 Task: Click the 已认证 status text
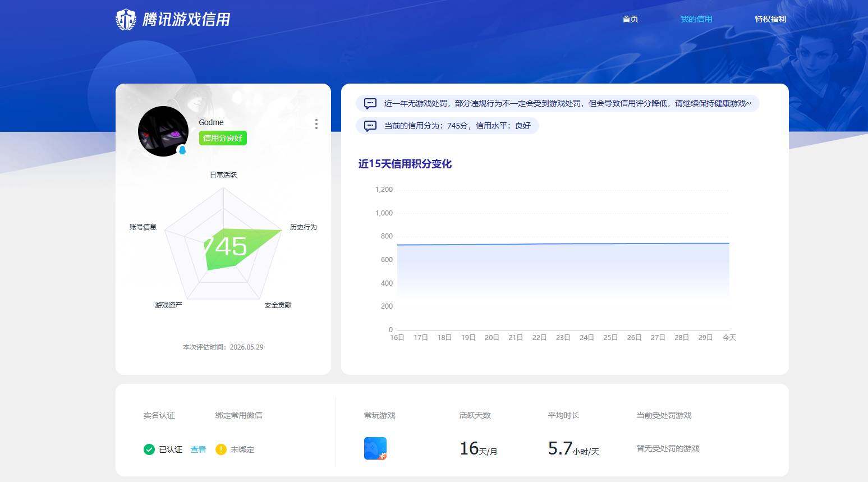171,449
